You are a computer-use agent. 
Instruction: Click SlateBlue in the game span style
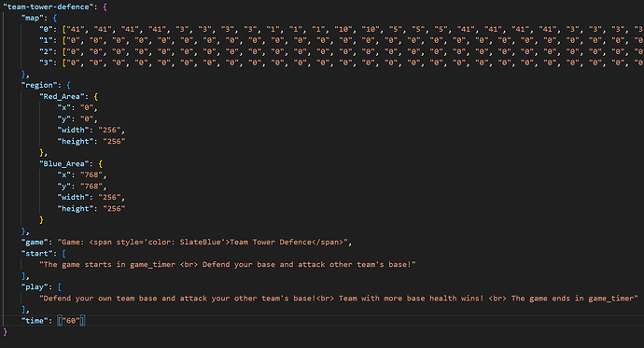coord(200,243)
